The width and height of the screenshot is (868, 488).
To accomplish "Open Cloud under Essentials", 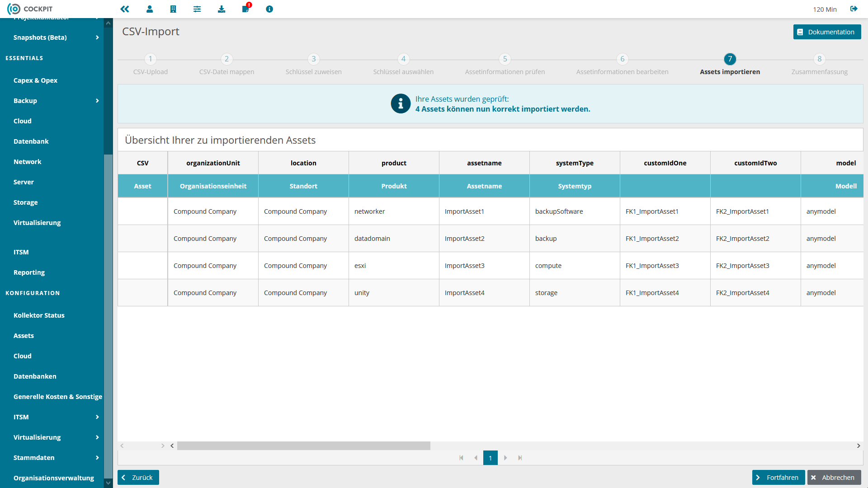I will coord(23,121).
